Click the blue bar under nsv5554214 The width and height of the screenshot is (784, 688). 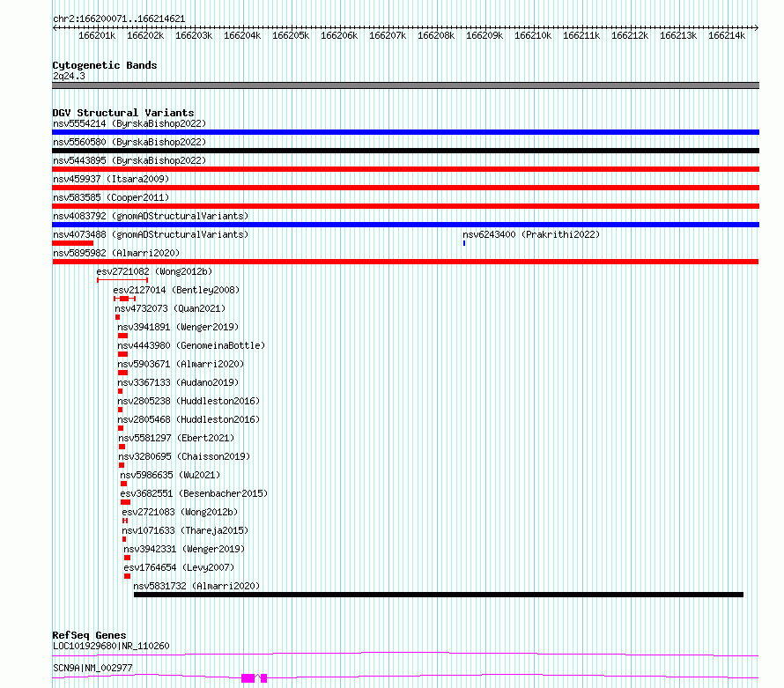click(405, 132)
